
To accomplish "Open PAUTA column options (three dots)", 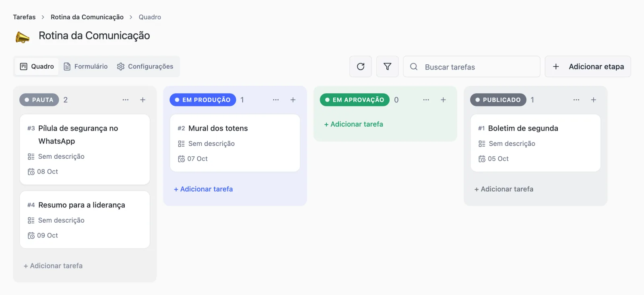I will point(126,100).
